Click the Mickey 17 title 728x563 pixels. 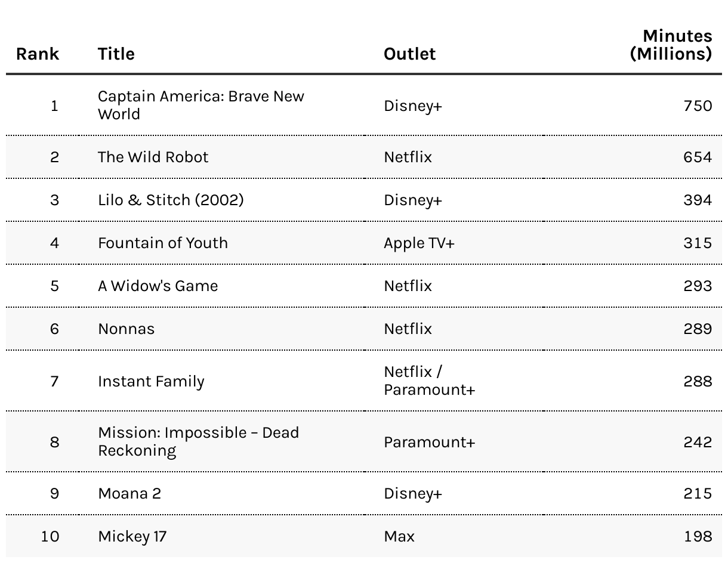(132, 537)
